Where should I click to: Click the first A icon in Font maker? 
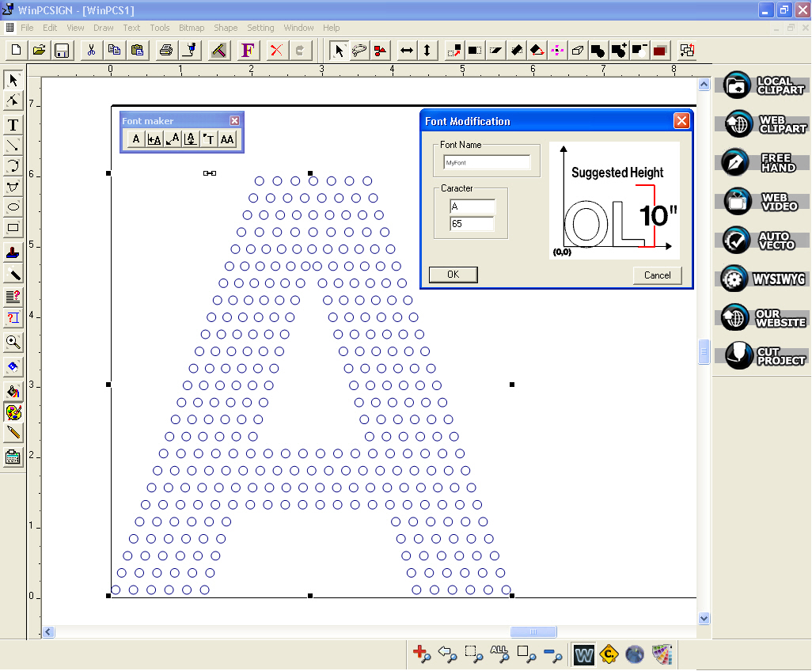pos(135,138)
